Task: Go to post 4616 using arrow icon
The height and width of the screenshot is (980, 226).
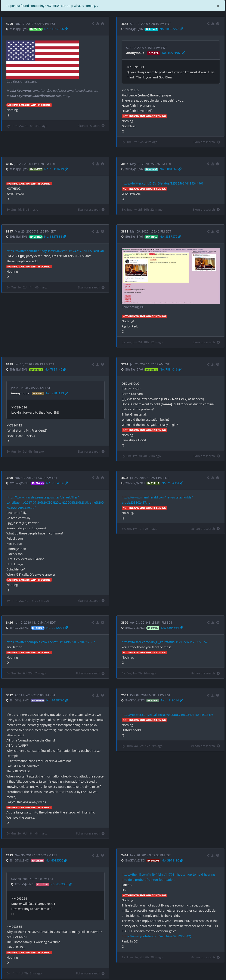Action: point(103,164)
